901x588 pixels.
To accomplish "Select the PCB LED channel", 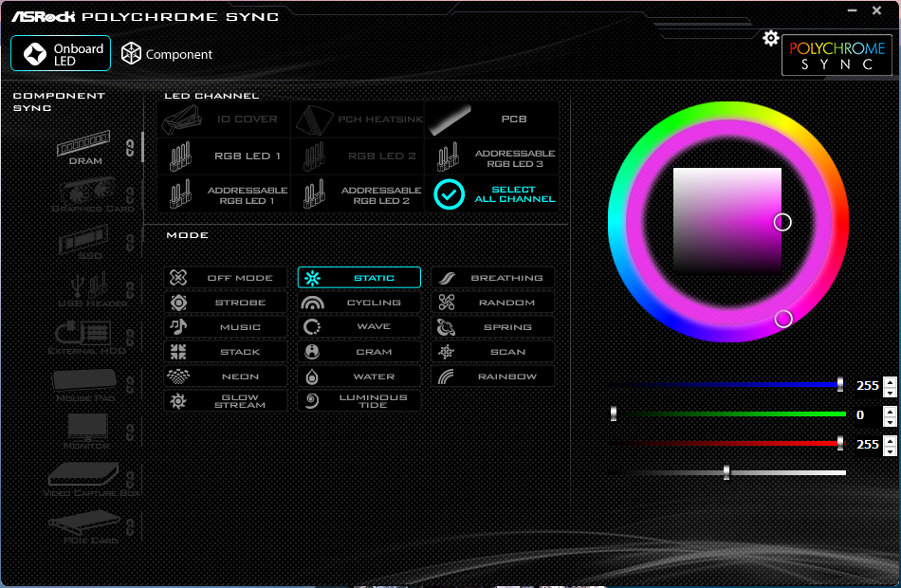I will [492, 119].
